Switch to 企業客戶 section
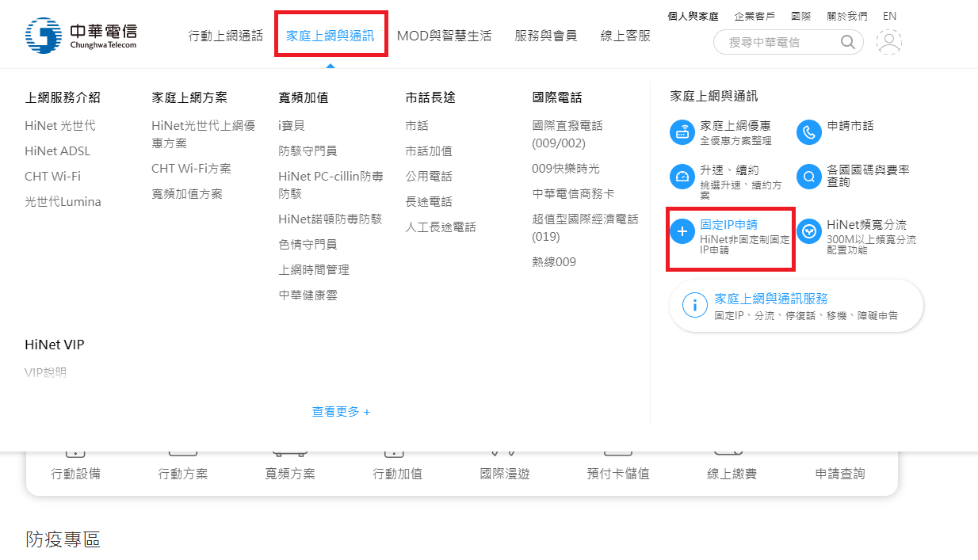 pos(755,16)
